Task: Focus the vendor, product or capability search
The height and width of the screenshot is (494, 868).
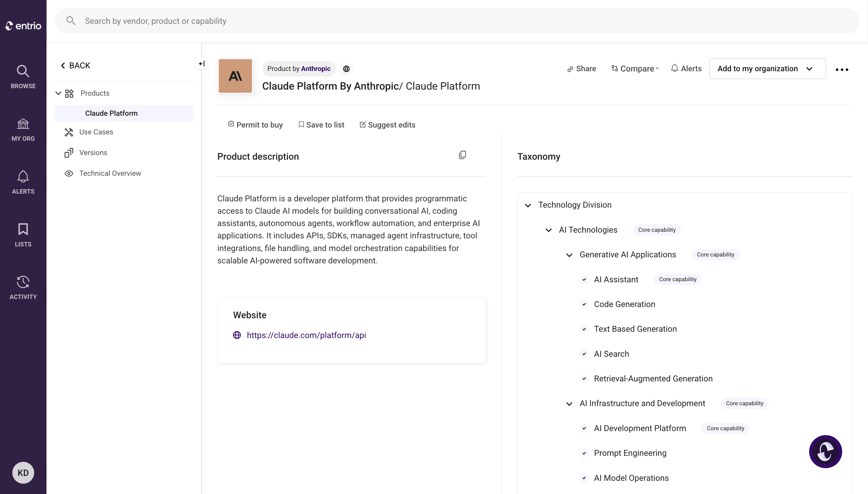Action: pyautogui.click(x=457, y=21)
